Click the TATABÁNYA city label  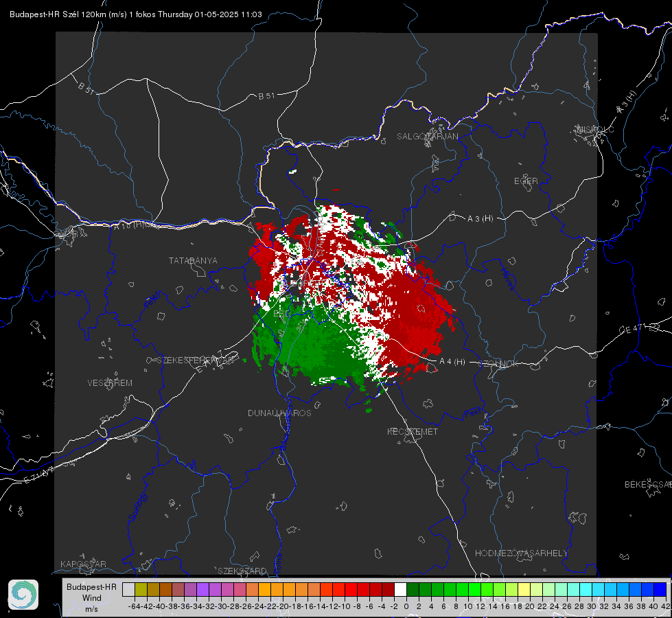(x=193, y=260)
